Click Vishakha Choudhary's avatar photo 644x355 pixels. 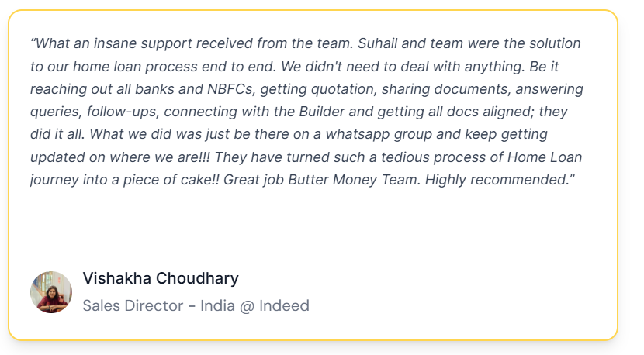point(51,292)
